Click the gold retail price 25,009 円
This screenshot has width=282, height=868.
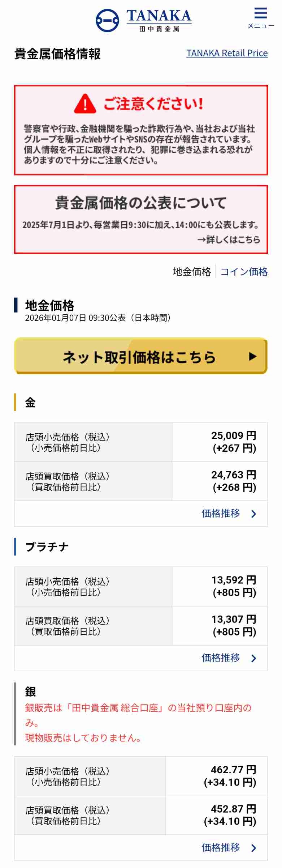pyautogui.click(x=234, y=435)
